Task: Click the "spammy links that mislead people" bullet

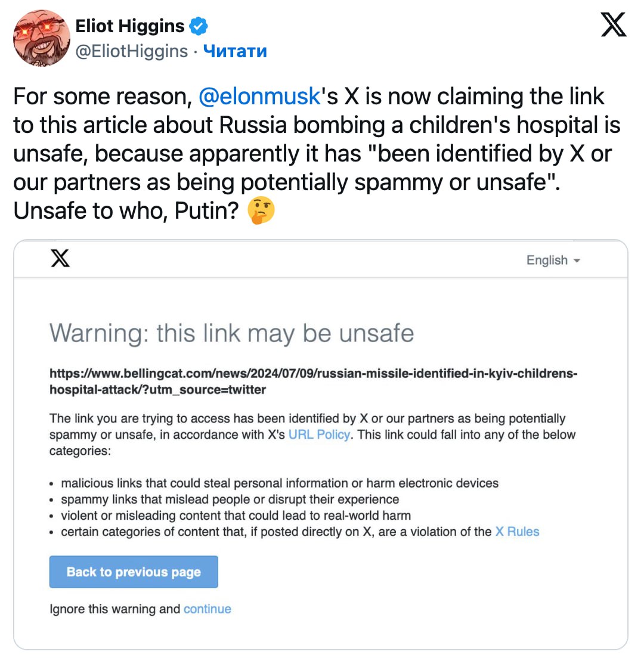Action: (x=230, y=499)
